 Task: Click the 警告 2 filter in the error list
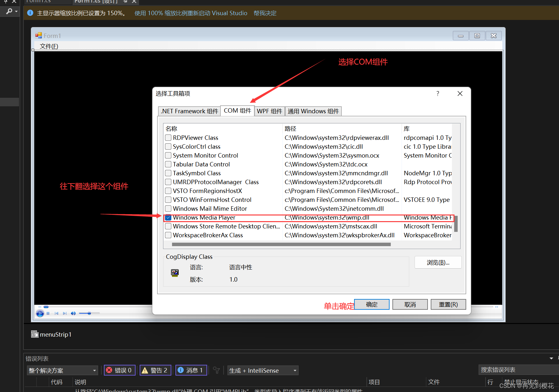pyautogui.click(x=155, y=370)
